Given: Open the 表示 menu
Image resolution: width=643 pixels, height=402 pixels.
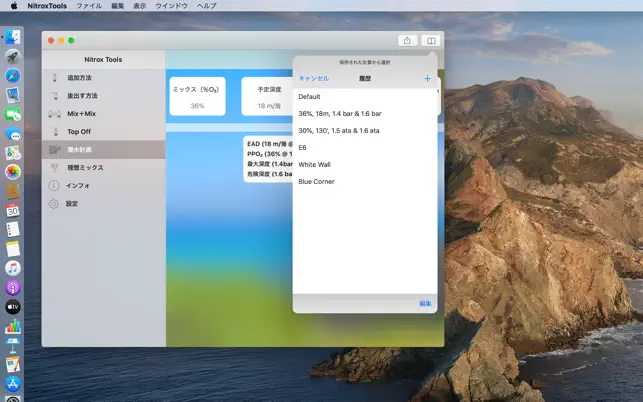Looking at the screenshot, I should tap(139, 6).
